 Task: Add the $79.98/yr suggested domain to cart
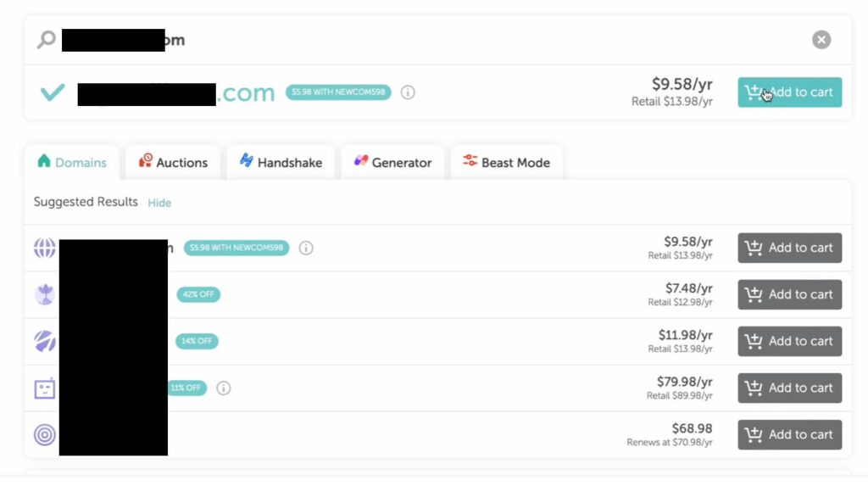point(789,388)
